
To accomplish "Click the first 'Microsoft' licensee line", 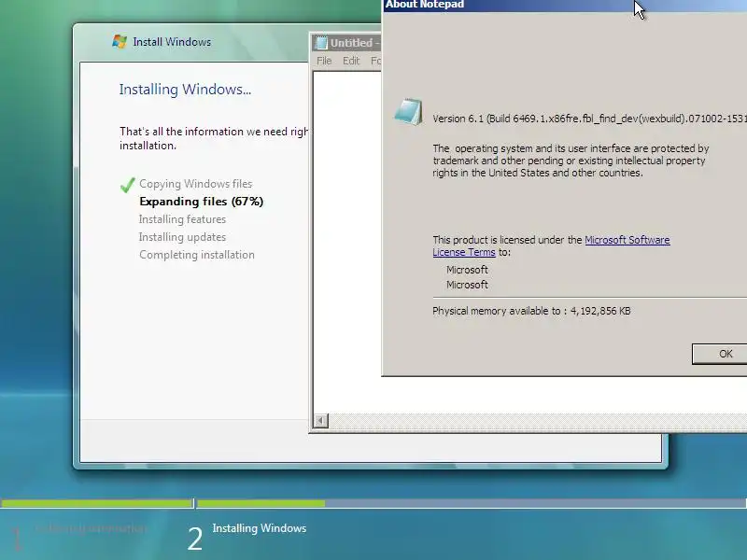I will click(x=467, y=270).
